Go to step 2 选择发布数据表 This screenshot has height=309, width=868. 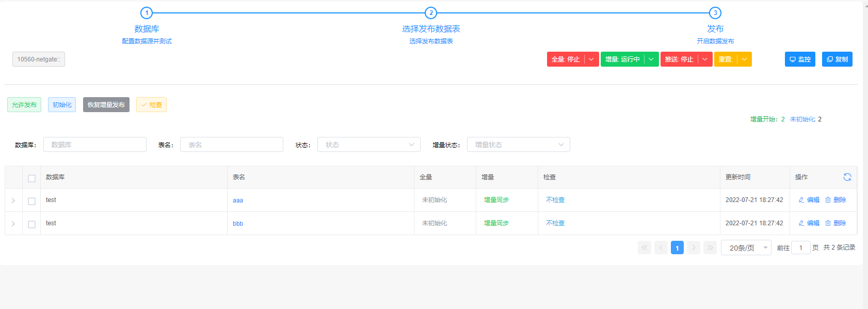pos(431,13)
